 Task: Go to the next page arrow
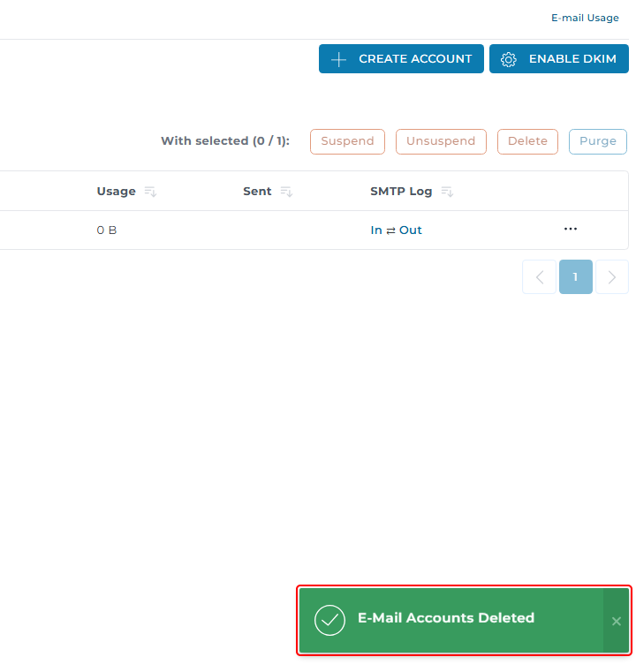[x=612, y=276]
